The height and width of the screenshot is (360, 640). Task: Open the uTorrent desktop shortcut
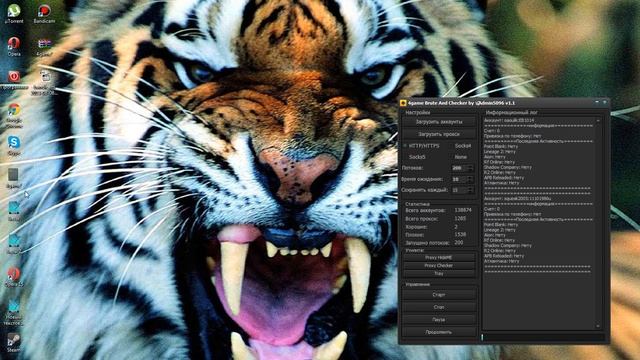[14, 13]
